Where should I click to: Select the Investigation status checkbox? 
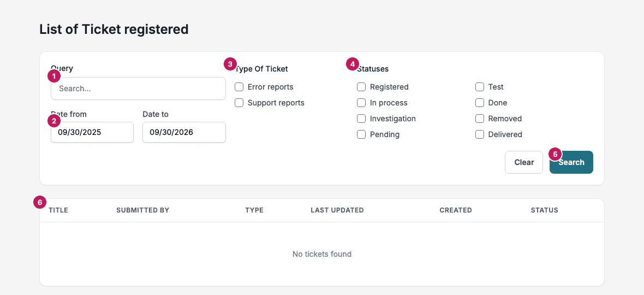pos(361,119)
